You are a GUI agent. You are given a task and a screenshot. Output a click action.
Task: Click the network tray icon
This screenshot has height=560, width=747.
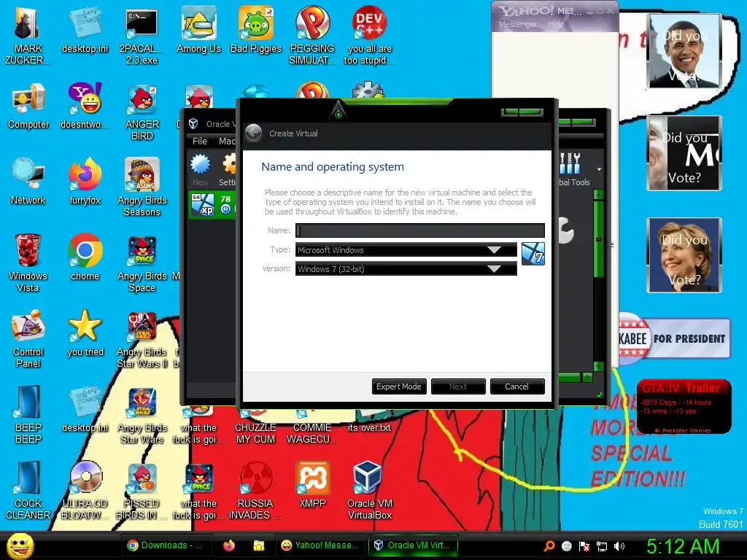coord(602,546)
